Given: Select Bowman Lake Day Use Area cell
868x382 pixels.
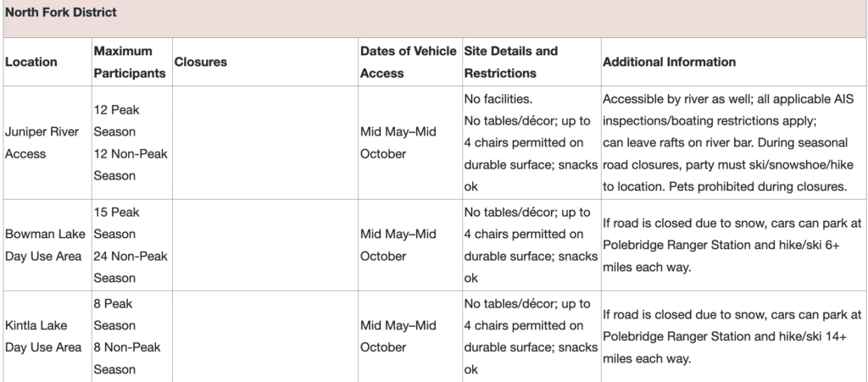Looking at the screenshot, I should pyautogui.click(x=46, y=245).
